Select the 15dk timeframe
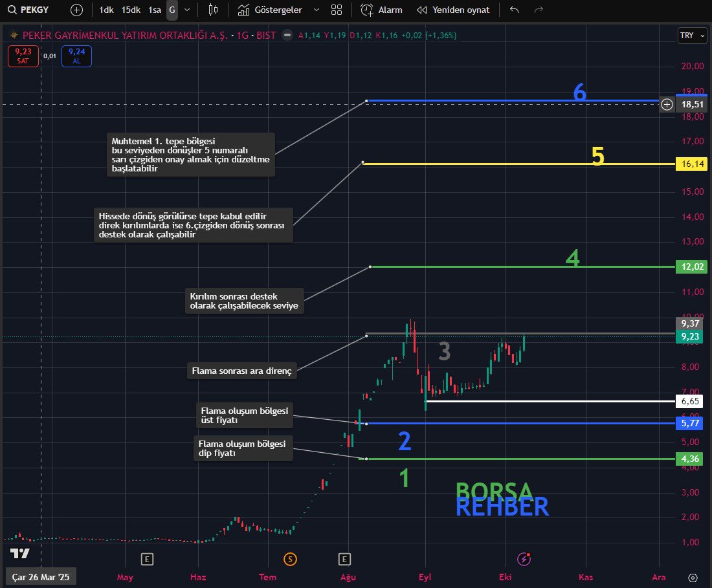 [x=131, y=10]
